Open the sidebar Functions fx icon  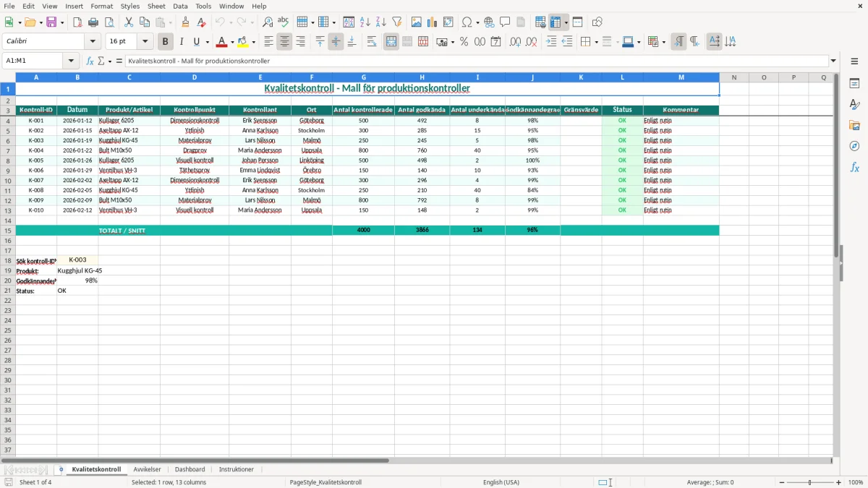(x=854, y=167)
